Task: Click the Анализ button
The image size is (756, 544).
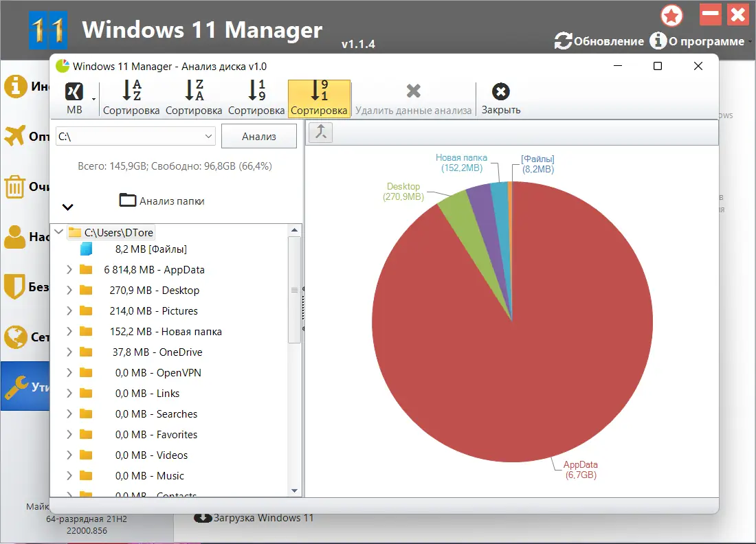Action: point(259,137)
